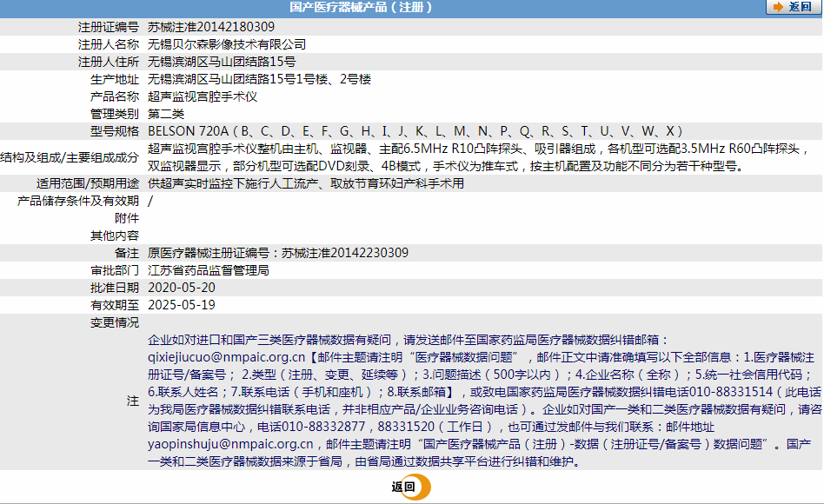
Task: Click the label 产品储存条件及有效期
Action: [x=78, y=201]
